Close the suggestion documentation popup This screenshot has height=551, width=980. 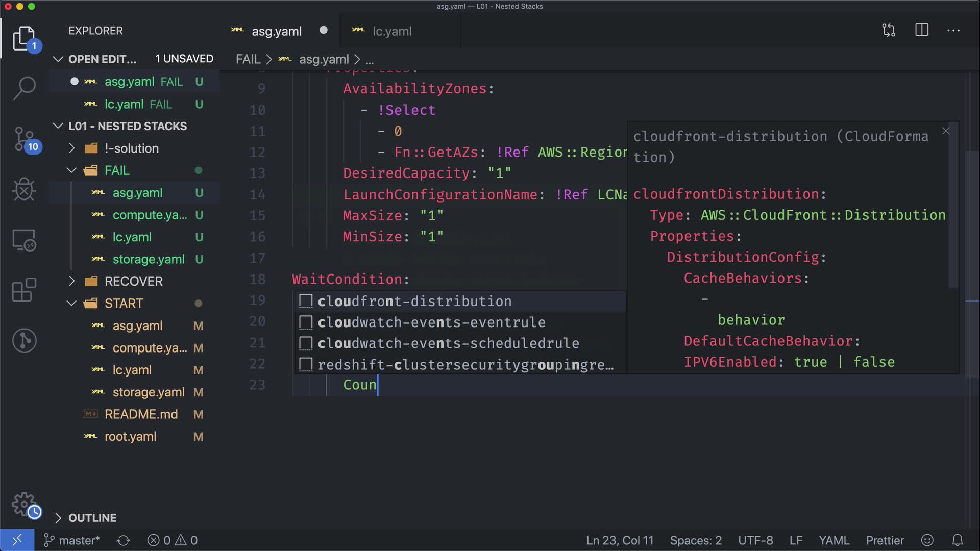(x=945, y=131)
